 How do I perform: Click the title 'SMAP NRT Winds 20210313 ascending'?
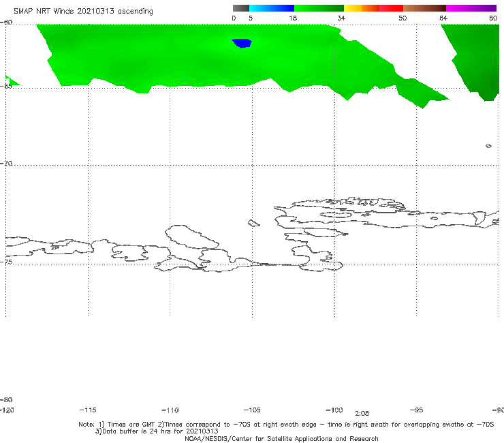pyautogui.click(x=83, y=11)
